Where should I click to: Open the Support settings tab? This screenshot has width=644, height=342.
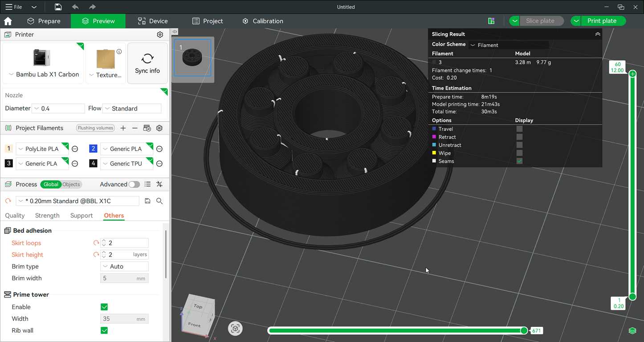82,216
